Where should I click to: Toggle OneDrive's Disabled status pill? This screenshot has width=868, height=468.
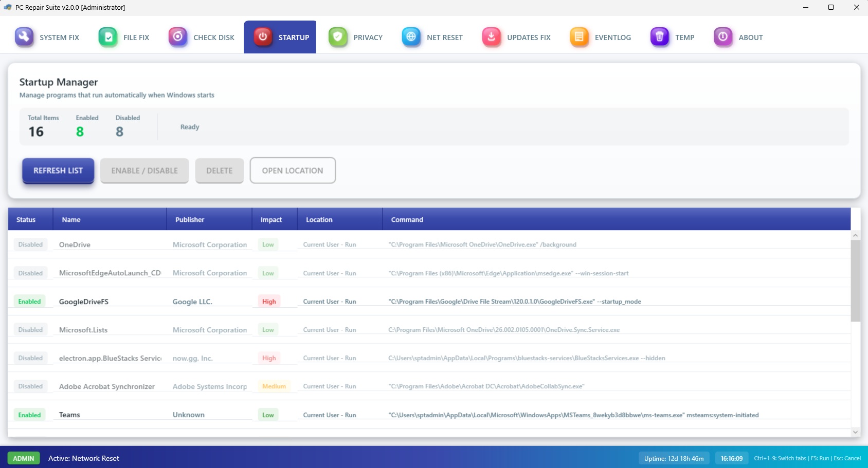(30, 245)
